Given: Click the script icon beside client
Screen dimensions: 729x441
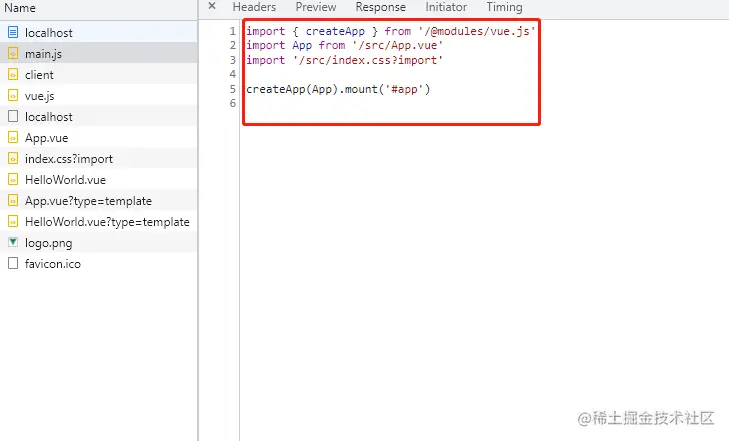Looking at the screenshot, I should coord(13,74).
